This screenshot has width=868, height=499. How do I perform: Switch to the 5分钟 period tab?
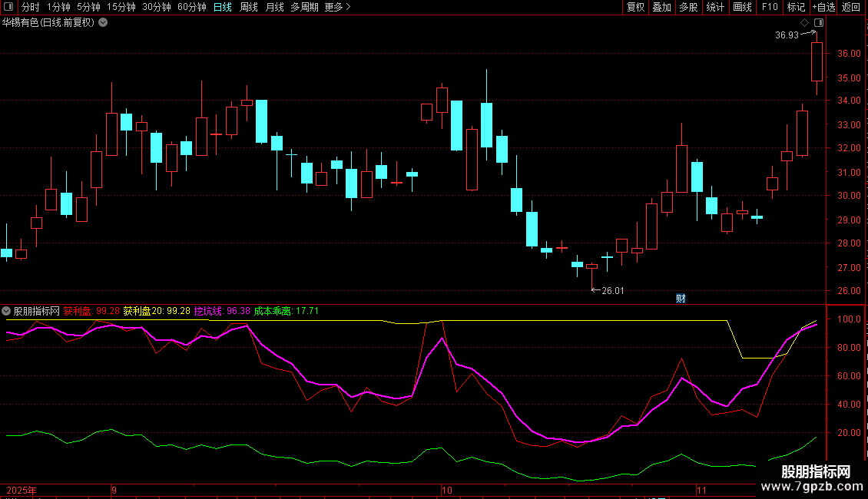coord(88,7)
